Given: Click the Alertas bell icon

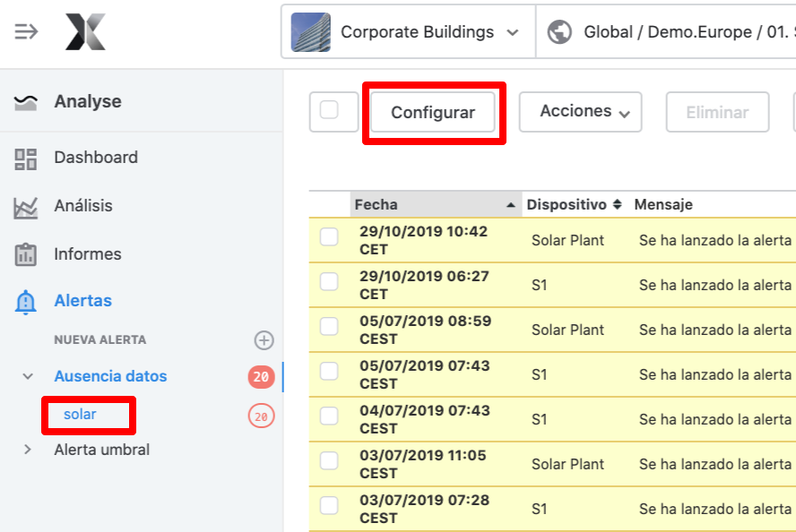Looking at the screenshot, I should 25,302.
